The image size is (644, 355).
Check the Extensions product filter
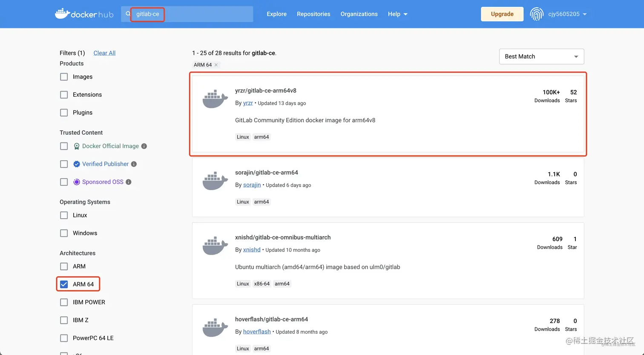pyautogui.click(x=64, y=95)
